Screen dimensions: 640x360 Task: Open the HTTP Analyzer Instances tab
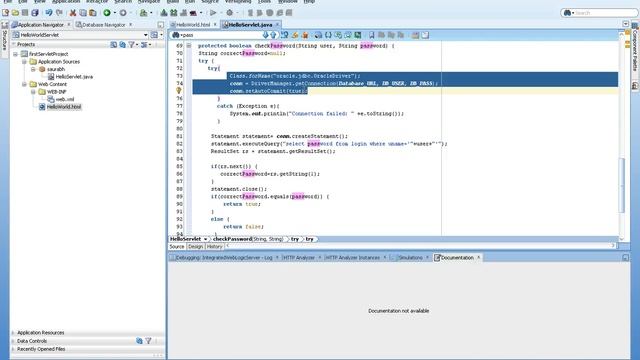click(x=353, y=258)
